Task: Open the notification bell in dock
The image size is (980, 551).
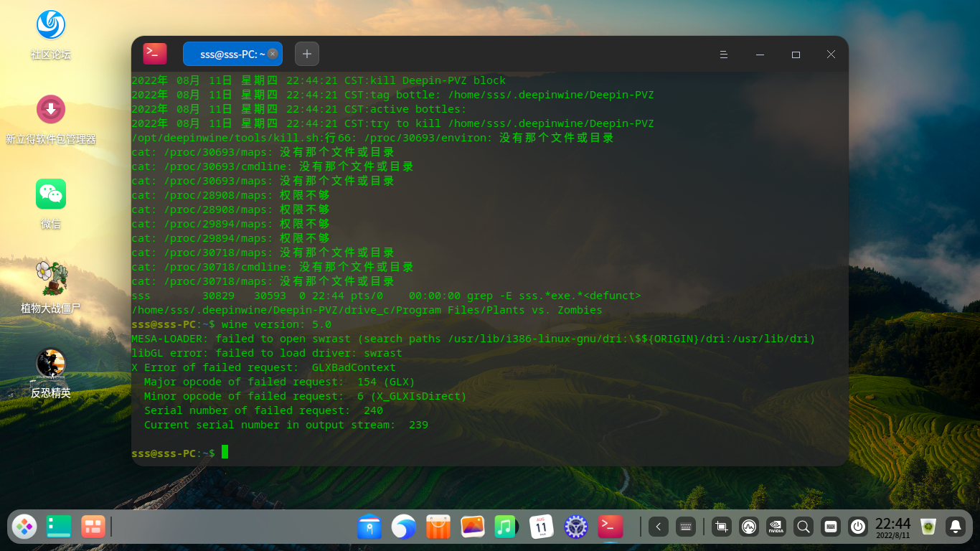Action: pos(955,527)
